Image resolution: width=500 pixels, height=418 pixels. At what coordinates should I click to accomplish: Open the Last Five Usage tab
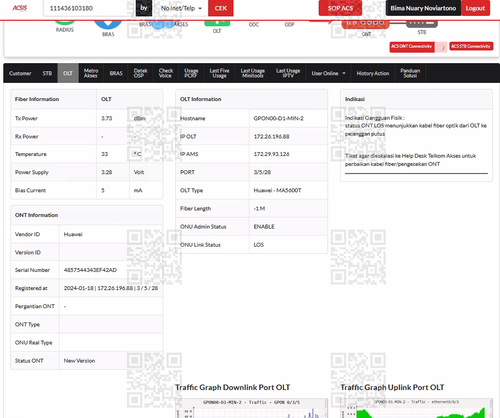click(x=219, y=73)
